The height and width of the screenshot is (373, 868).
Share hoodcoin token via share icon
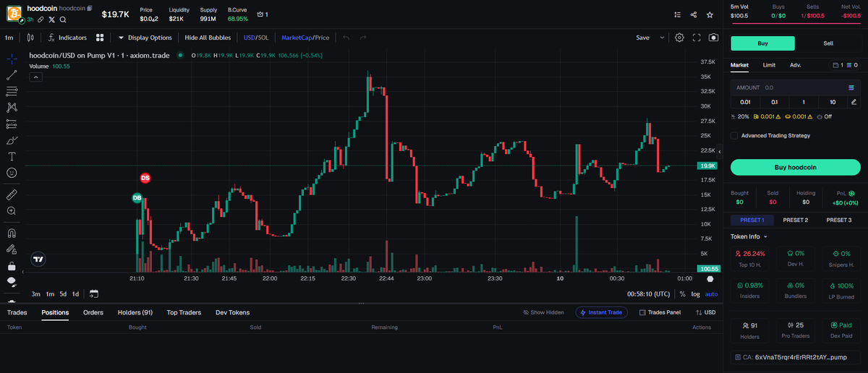tap(694, 14)
